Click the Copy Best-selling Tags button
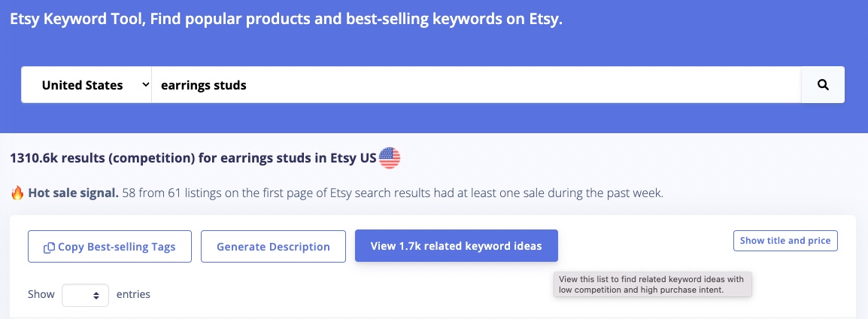This screenshot has width=868, height=319. 110,247
